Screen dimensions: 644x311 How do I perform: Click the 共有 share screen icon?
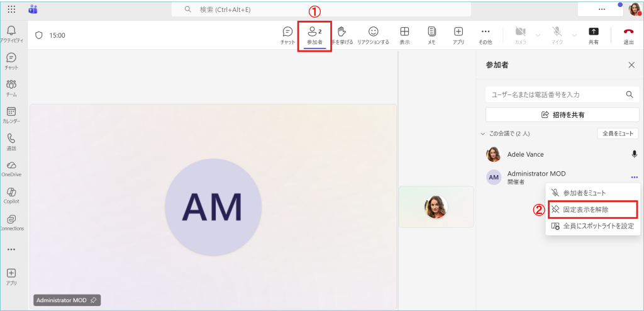(593, 35)
